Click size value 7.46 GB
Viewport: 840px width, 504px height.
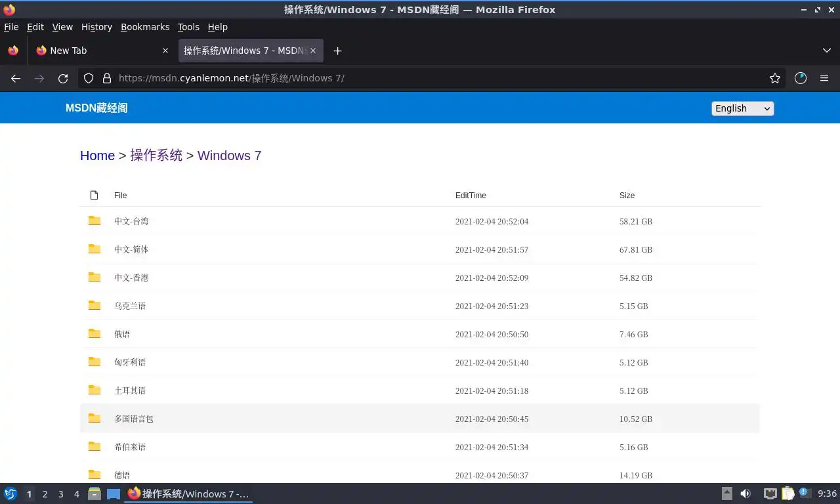(x=633, y=334)
